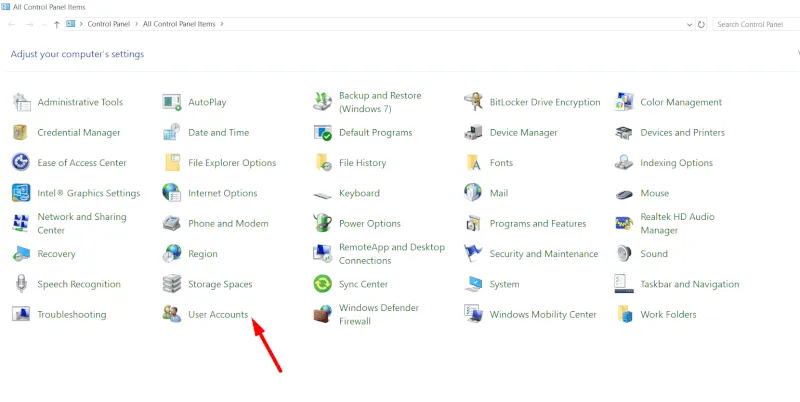Open the Device Manager icon
The height and width of the screenshot is (402, 800).
tap(473, 133)
